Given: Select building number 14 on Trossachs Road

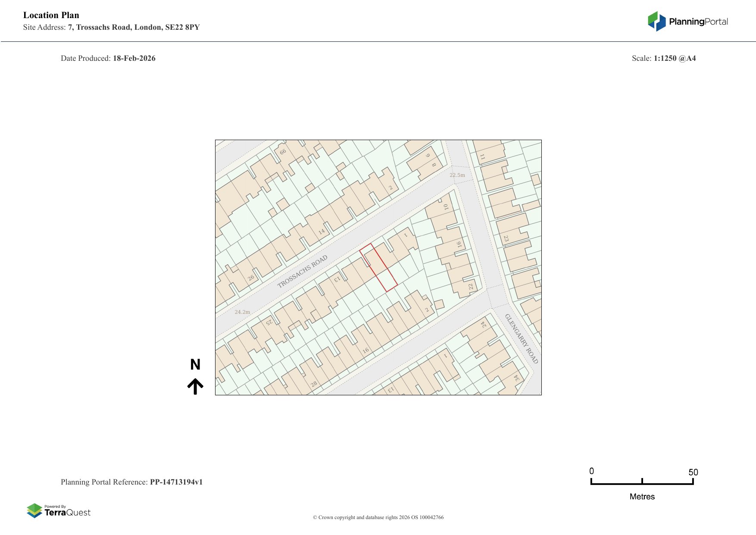Looking at the screenshot, I should click(322, 232).
